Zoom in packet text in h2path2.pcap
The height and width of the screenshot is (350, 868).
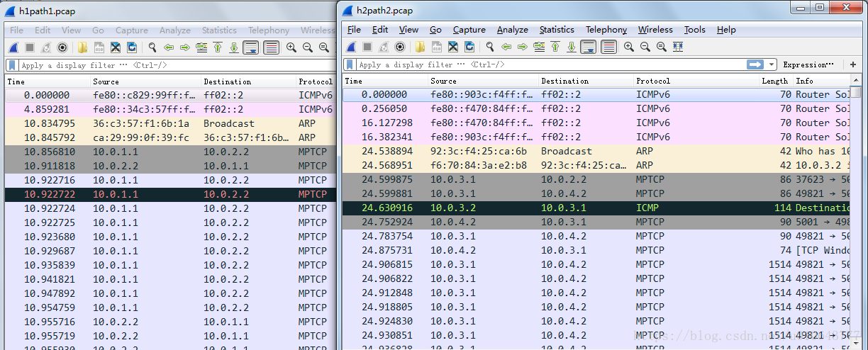coord(629,47)
